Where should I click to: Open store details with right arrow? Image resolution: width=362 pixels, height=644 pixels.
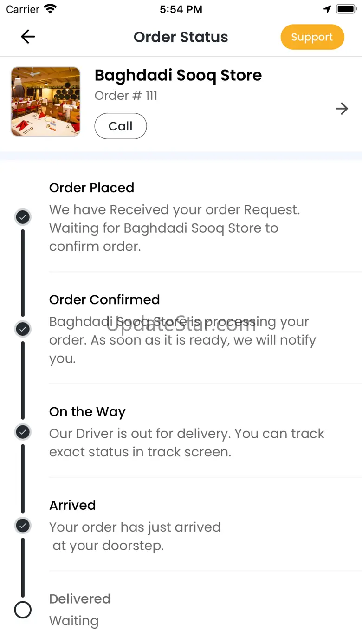[x=342, y=109]
